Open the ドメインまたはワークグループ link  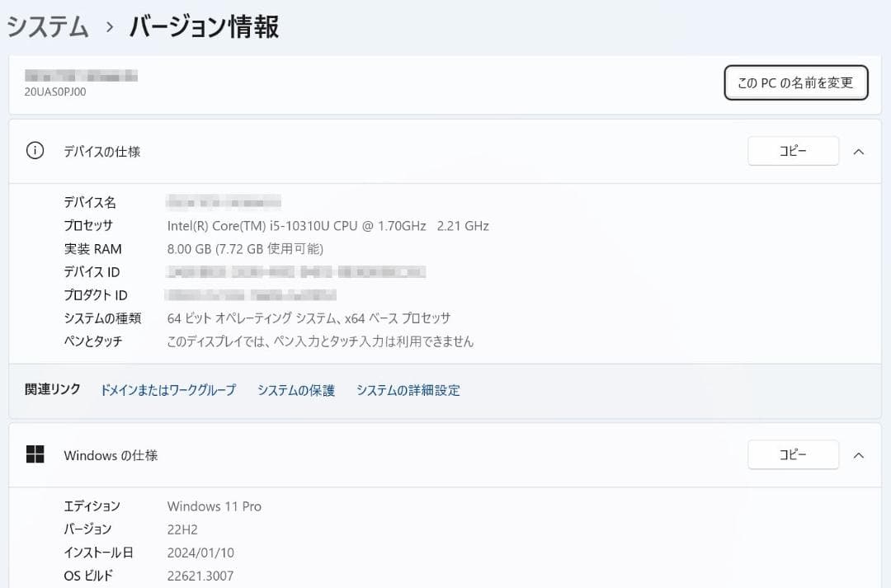click(x=167, y=390)
